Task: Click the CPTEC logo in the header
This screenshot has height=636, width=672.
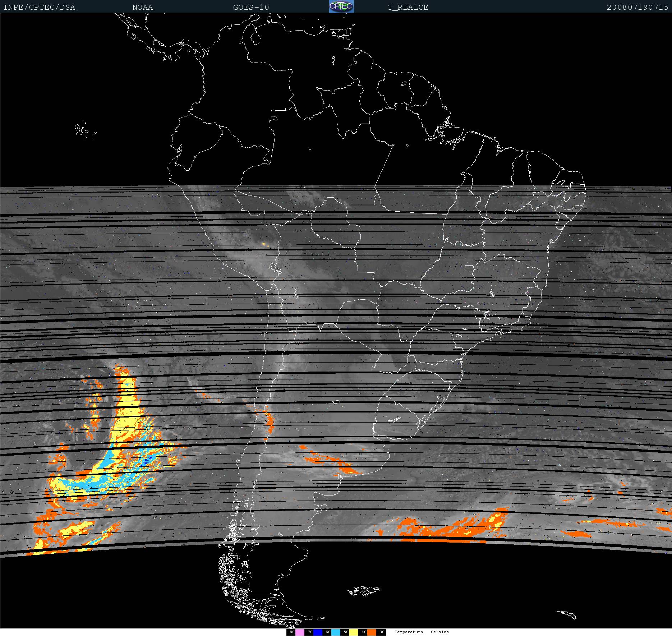Action: click(x=341, y=6)
